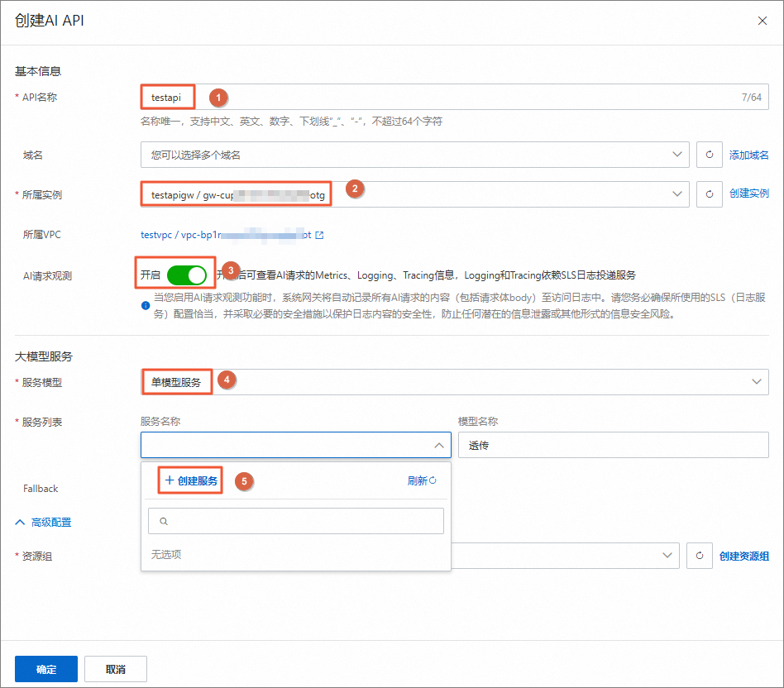
Task: Close the 创建AI API dialog
Action: tap(762, 21)
